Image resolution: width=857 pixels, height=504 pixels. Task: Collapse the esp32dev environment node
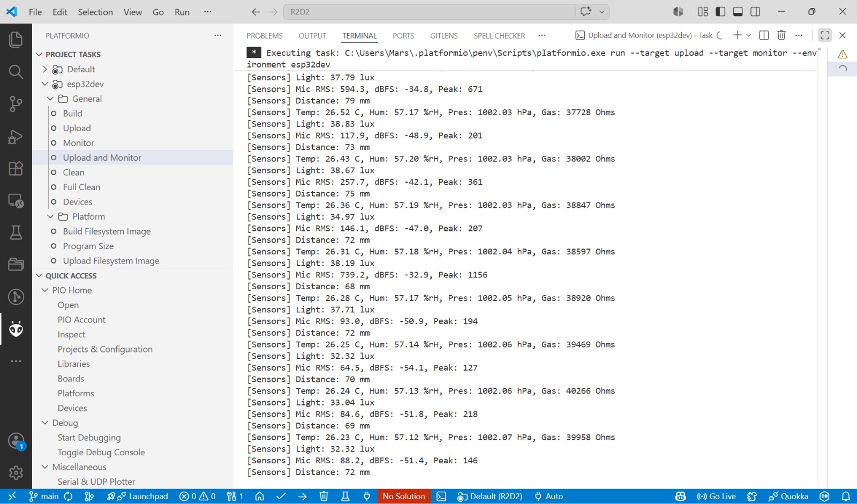[45, 84]
